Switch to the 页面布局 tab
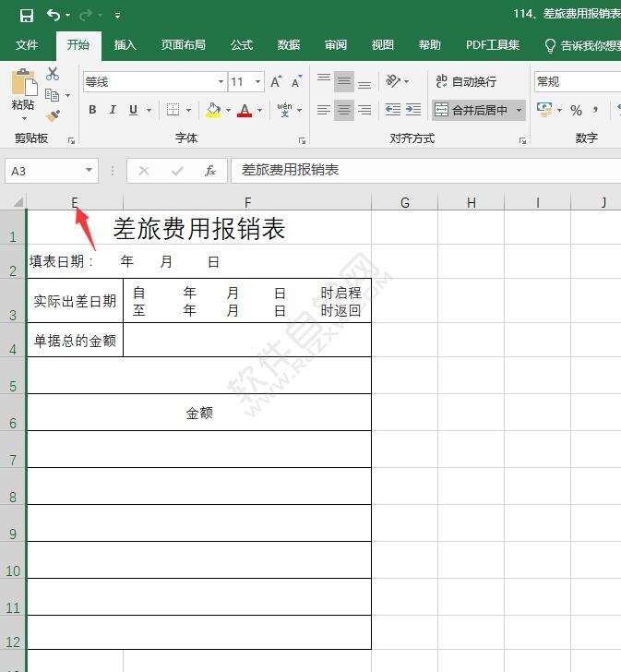The width and height of the screenshot is (621, 672). click(183, 45)
